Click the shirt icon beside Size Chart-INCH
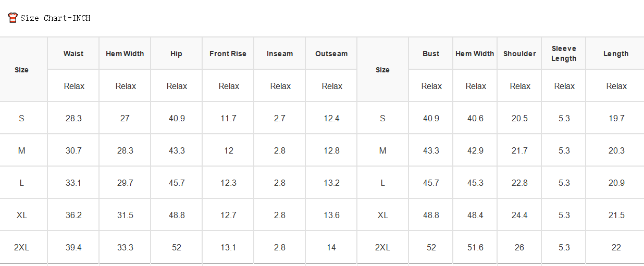This screenshot has width=644, height=266. [x=13, y=18]
